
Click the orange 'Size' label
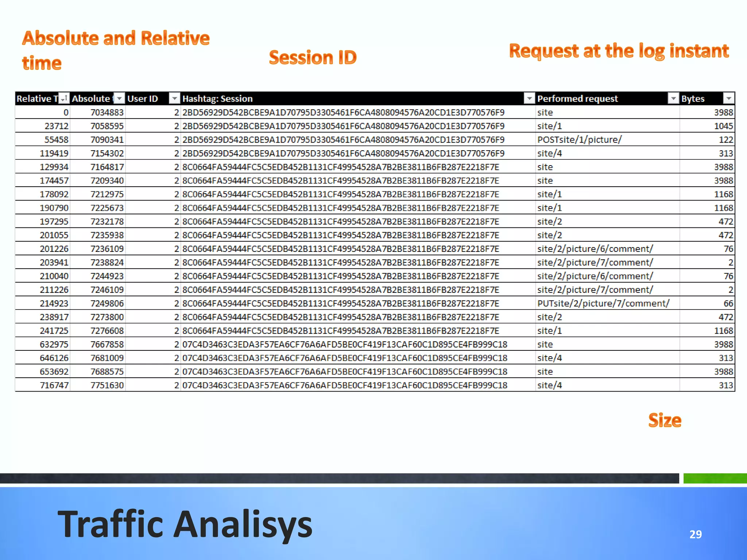[665, 420]
